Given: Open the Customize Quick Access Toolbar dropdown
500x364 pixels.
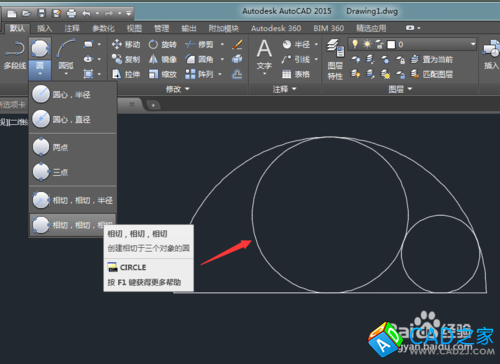Looking at the screenshot, I should [x=129, y=14].
